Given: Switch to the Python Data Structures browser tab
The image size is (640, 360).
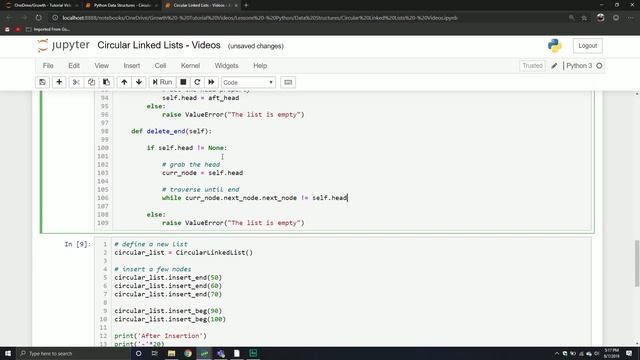Looking at the screenshot, I should [122, 5].
